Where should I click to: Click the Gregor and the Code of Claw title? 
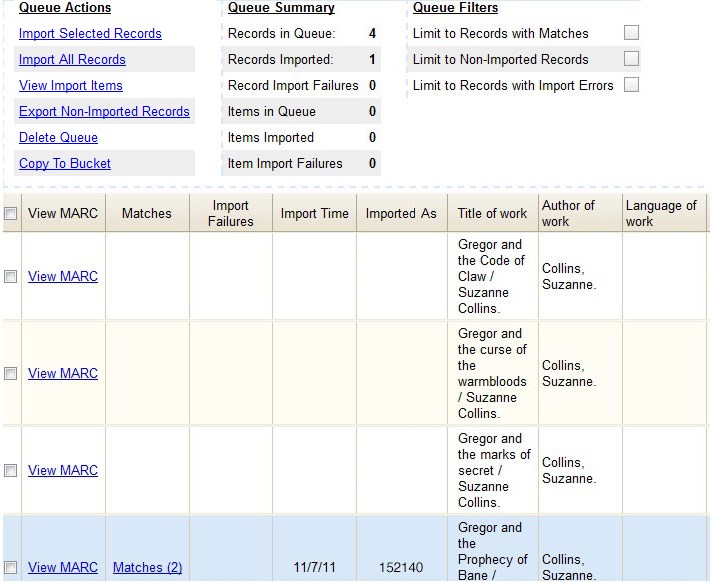point(491,276)
